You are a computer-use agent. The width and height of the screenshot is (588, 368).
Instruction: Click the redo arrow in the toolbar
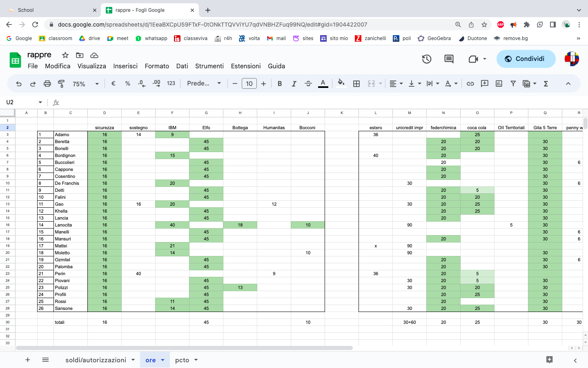point(33,84)
